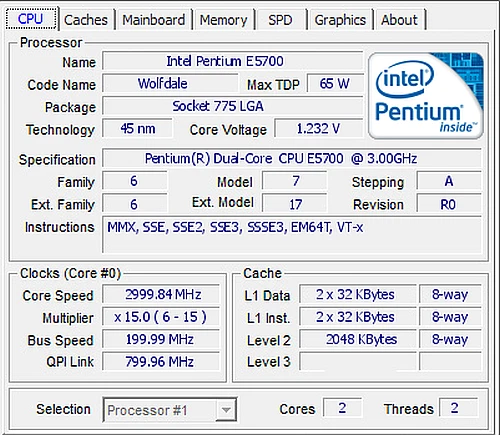Show the About tab
Screen dimensions: 500x435
point(399,20)
